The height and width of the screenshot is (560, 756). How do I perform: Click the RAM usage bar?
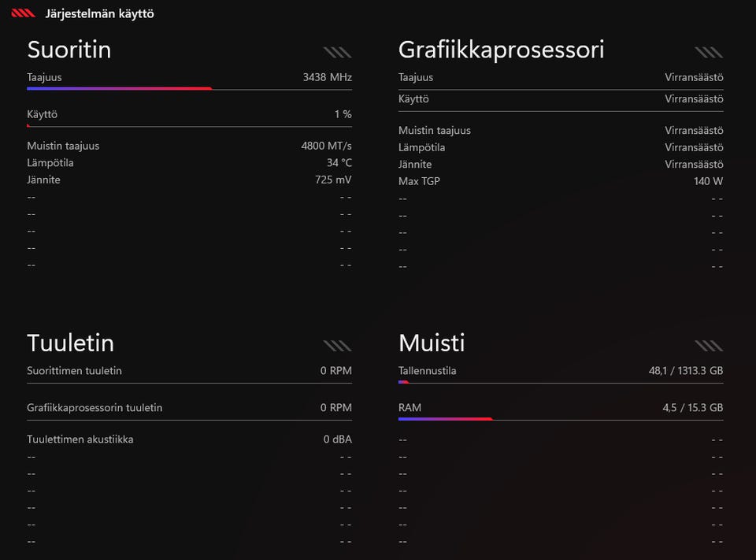click(x=561, y=419)
